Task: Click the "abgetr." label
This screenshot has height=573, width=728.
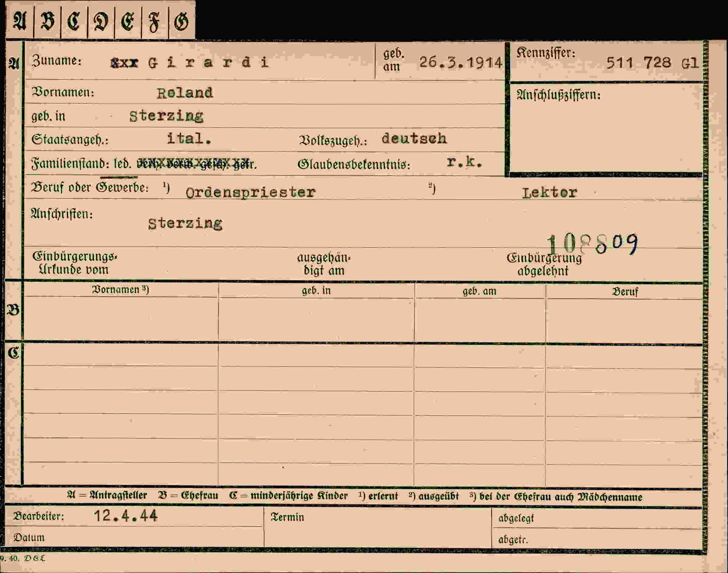Action: pyautogui.click(x=513, y=539)
